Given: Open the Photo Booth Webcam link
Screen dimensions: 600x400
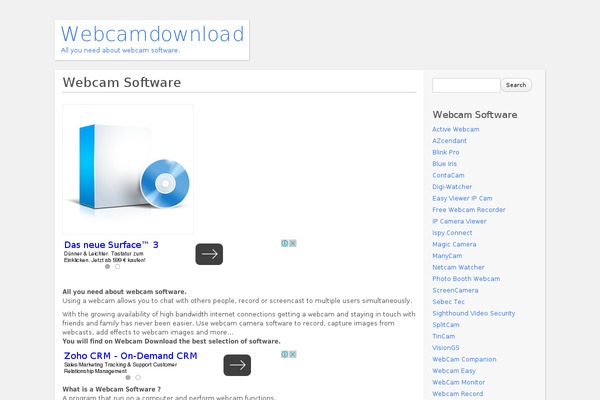Looking at the screenshot, I should click(466, 279).
